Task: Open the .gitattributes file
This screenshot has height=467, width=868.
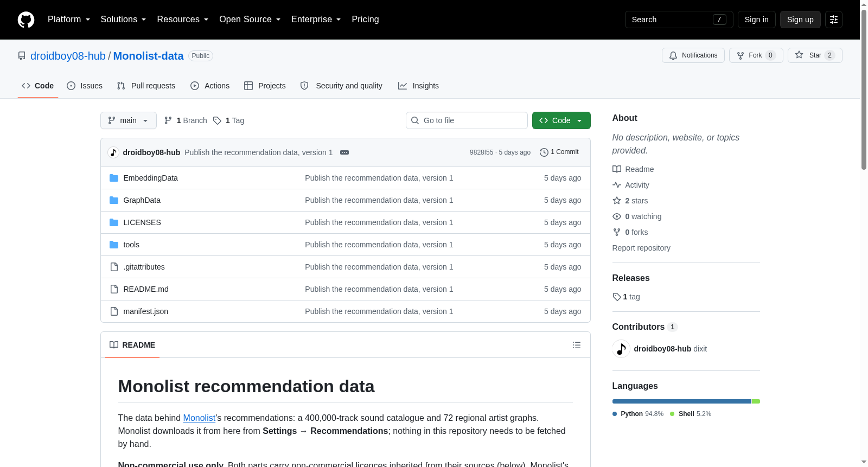Action: point(144,267)
